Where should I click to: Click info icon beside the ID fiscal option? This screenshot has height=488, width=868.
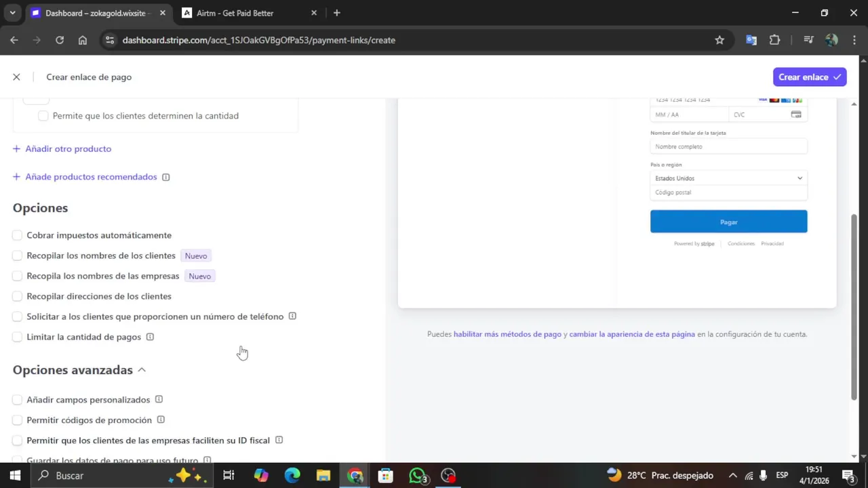(x=279, y=440)
